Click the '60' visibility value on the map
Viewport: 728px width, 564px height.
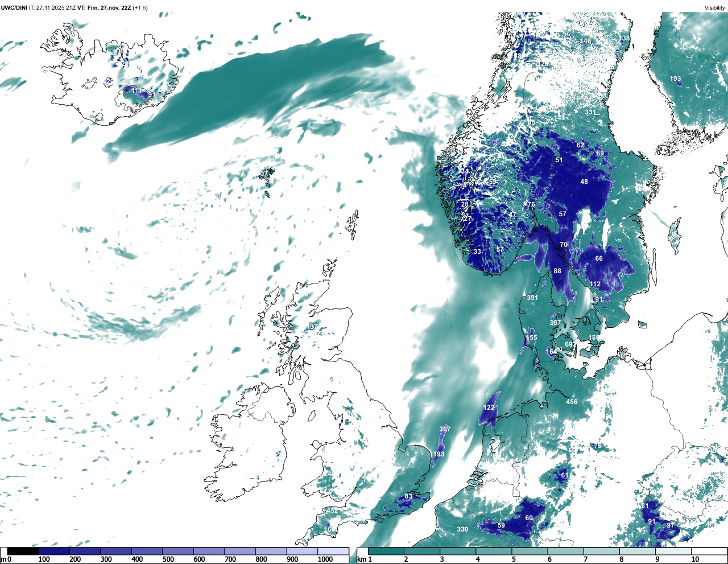click(529, 518)
